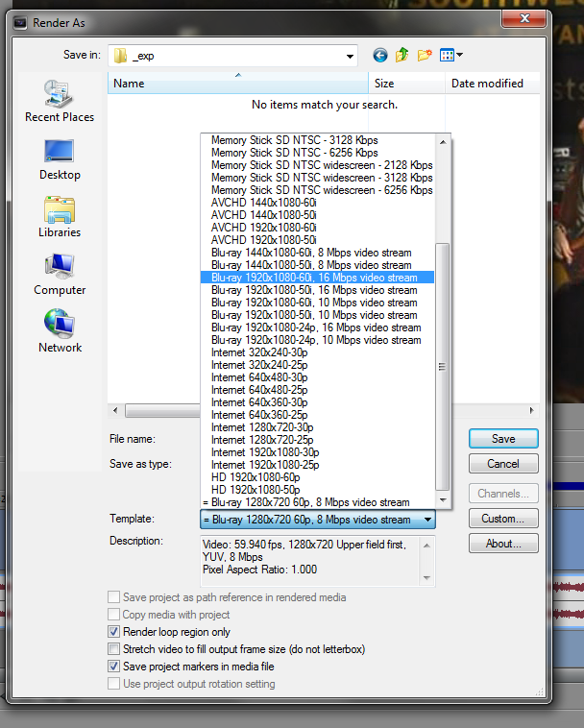Pick = Blu-ray 1280x720 60p list entry
The width and height of the screenshot is (584, 728).
tap(317, 502)
